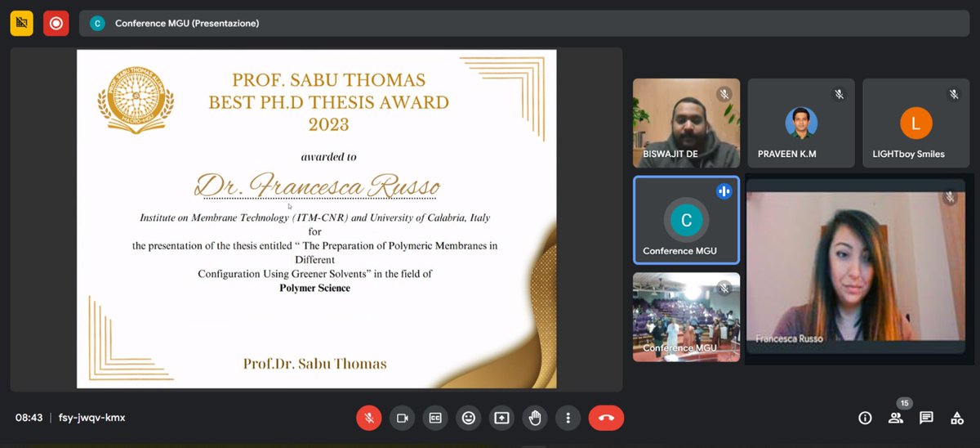This screenshot has height=448, width=980.
Task: Click the participant count badge 15
Action: 904,403
